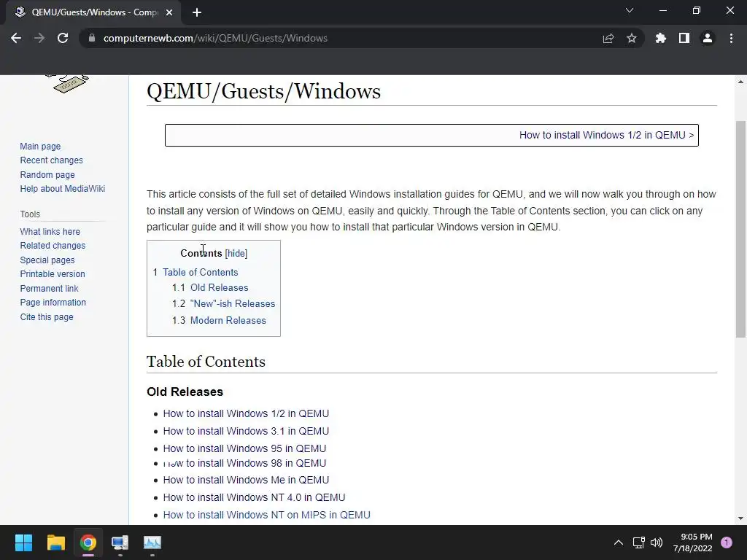The width and height of the screenshot is (747, 560).
Task: Open the graph monitor app in taskbar
Action: (152, 542)
